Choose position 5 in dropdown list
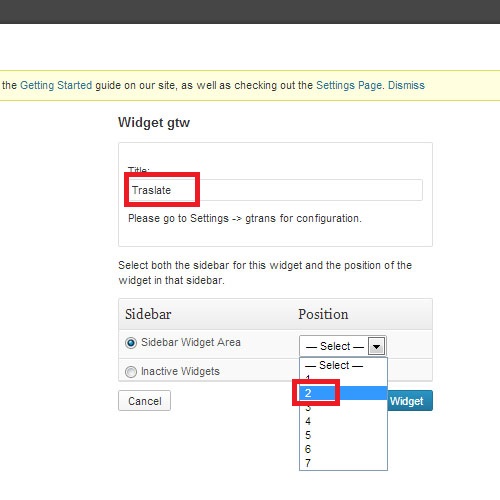The image size is (500, 500). click(343, 435)
